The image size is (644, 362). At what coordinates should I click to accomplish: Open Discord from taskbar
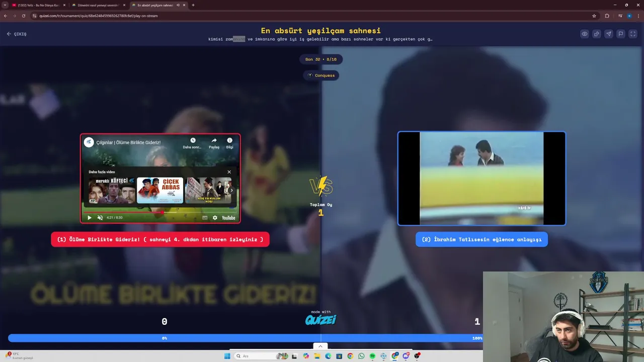pos(406,356)
